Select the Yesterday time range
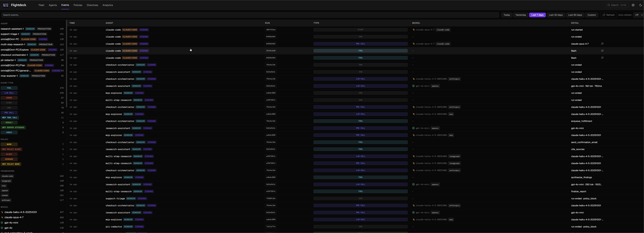This screenshot has height=233, width=644. (521, 15)
